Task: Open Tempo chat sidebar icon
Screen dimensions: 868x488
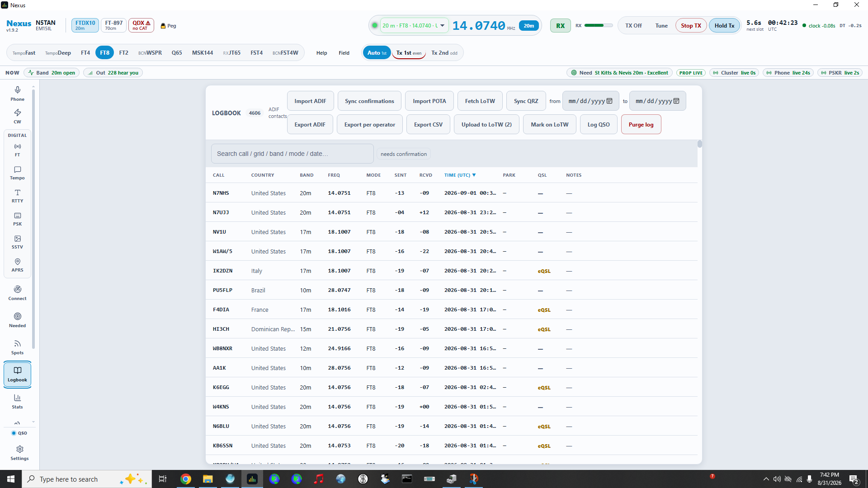Action: click(x=17, y=173)
